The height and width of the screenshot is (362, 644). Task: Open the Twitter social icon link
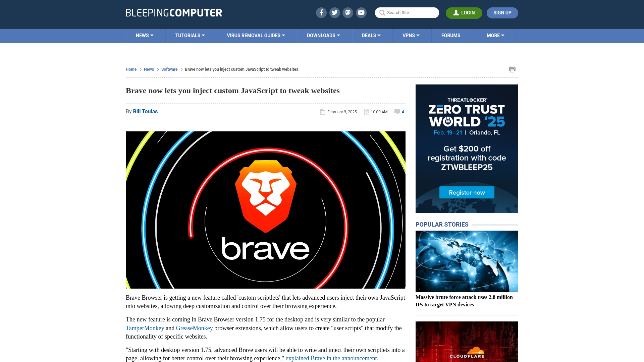pos(334,12)
